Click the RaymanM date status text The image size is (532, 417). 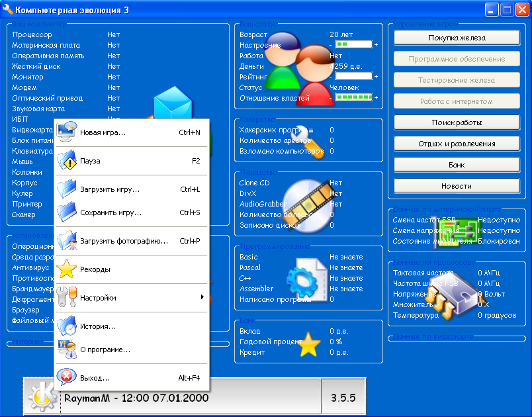136,398
